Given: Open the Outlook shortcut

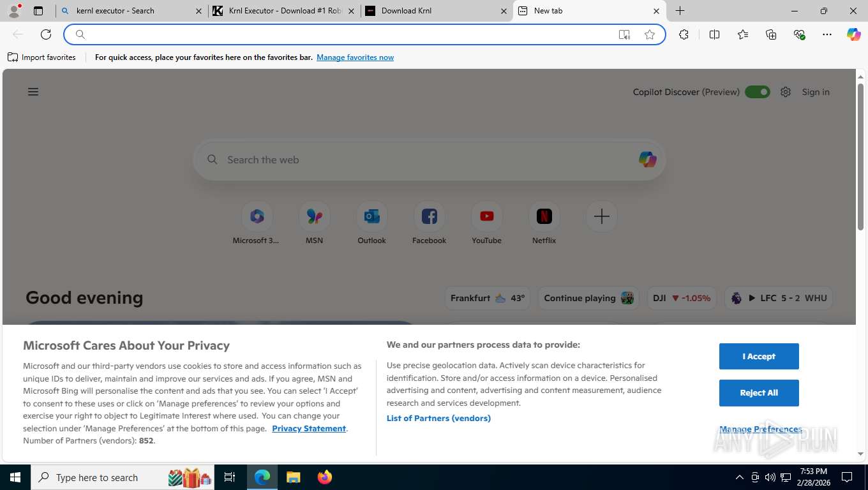Looking at the screenshot, I should pyautogui.click(x=371, y=223).
